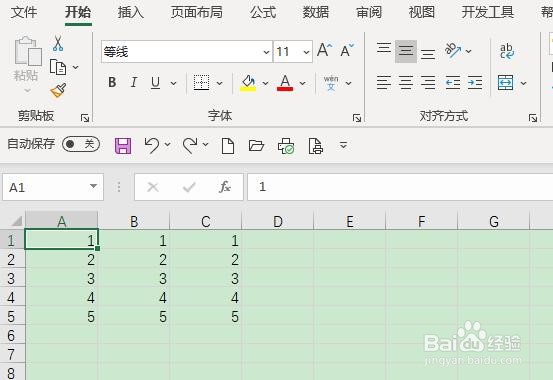Image resolution: width=553 pixels, height=380 pixels.
Task: Click cell B3 containing 3
Action: point(134,279)
